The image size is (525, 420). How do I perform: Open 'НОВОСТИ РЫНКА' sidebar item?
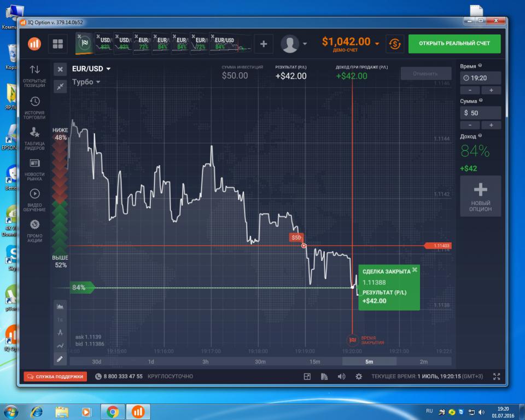point(34,170)
